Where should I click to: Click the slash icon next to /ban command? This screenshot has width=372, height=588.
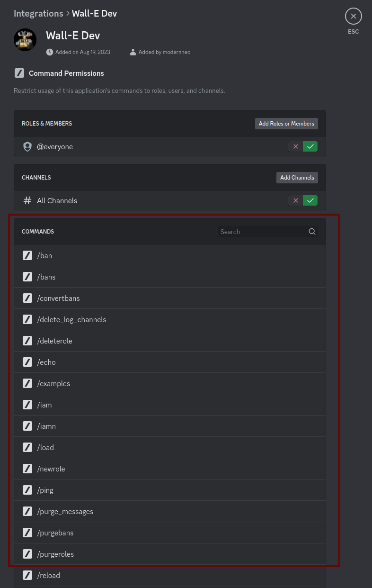coord(27,255)
